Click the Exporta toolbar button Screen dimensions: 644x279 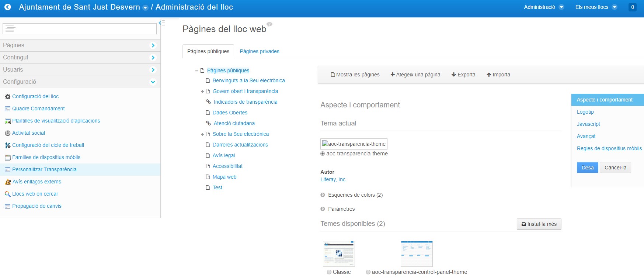click(463, 75)
